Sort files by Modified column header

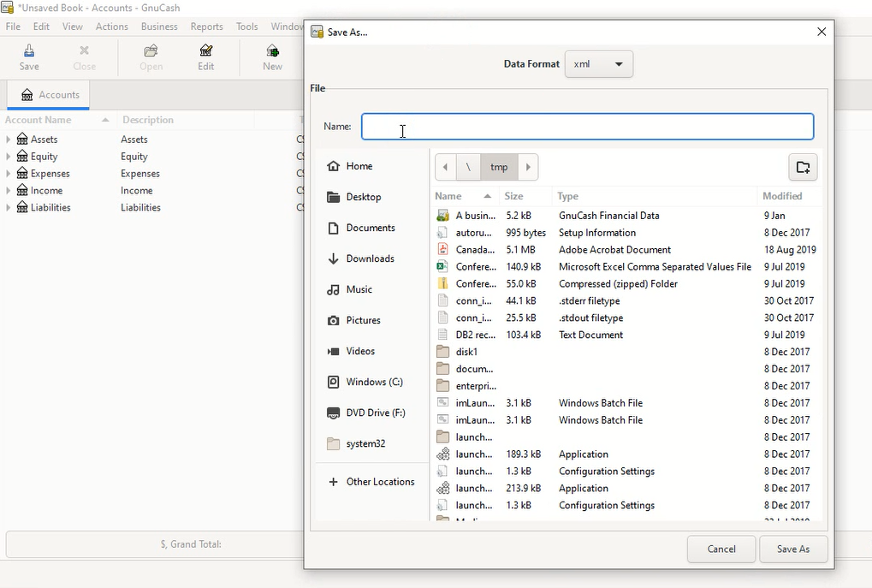tap(782, 196)
